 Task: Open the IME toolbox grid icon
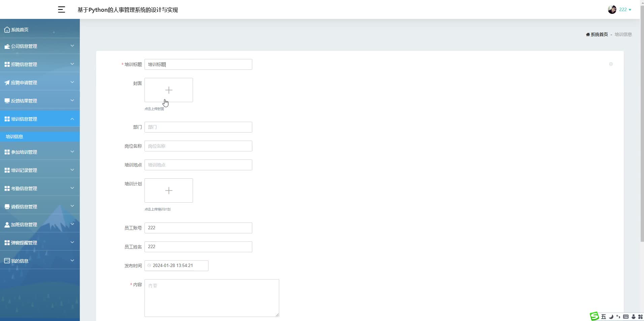(641, 317)
